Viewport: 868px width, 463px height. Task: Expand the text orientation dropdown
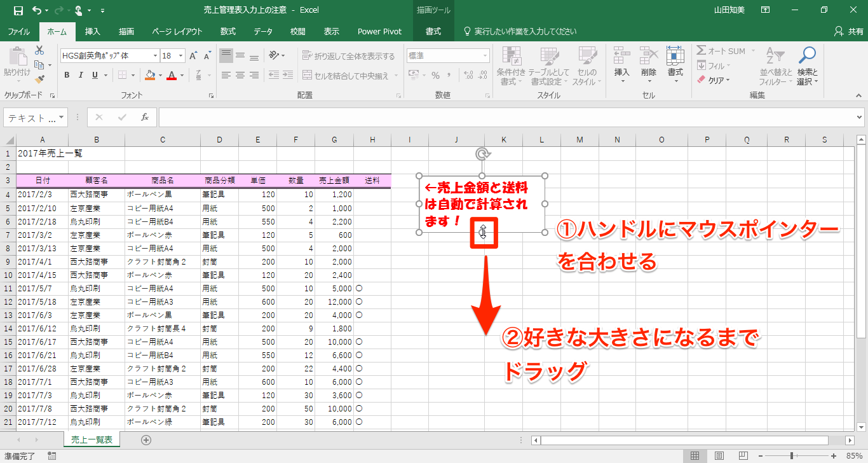pos(283,56)
